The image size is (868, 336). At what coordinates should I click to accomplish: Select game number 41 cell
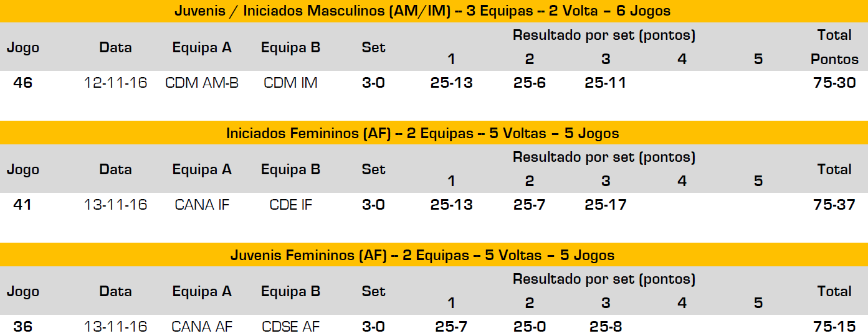pos(23,205)
